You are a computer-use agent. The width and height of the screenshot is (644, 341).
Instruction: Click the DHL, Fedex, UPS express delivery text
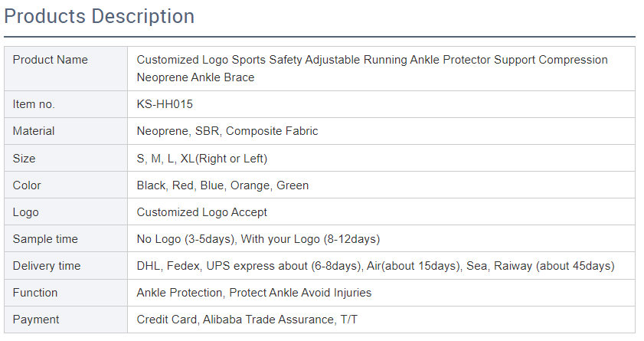[375, 266]
